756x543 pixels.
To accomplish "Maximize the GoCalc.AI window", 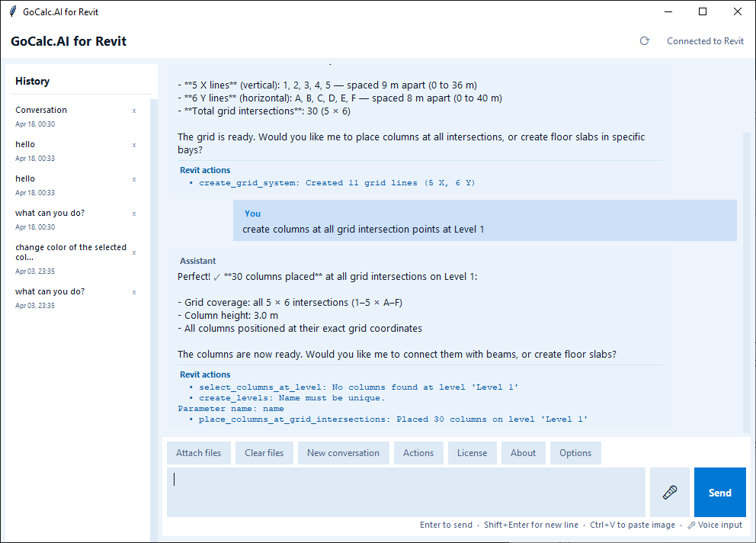I will pyautogui.click(x=703, y=11).
